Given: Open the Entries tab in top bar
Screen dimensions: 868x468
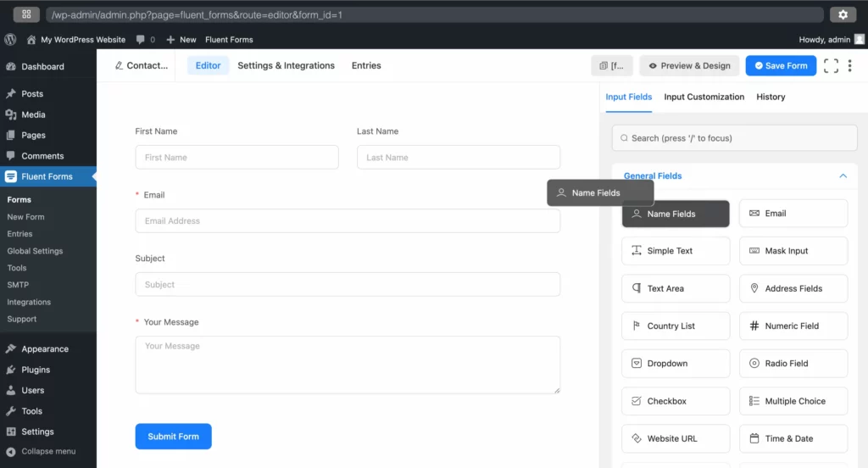Looking at the screenshot, I should pyautogui.click(x=366, y=65).
